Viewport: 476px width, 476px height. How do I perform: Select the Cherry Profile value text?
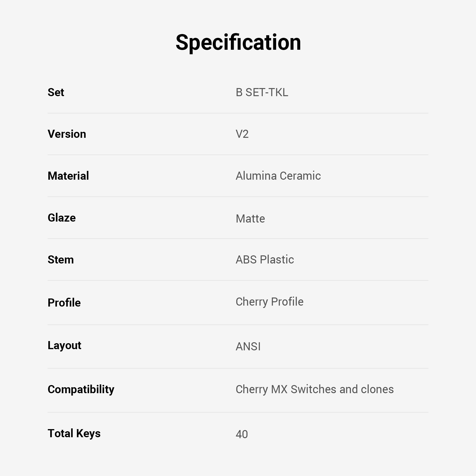pyautogui.click(x=269, y=302)
